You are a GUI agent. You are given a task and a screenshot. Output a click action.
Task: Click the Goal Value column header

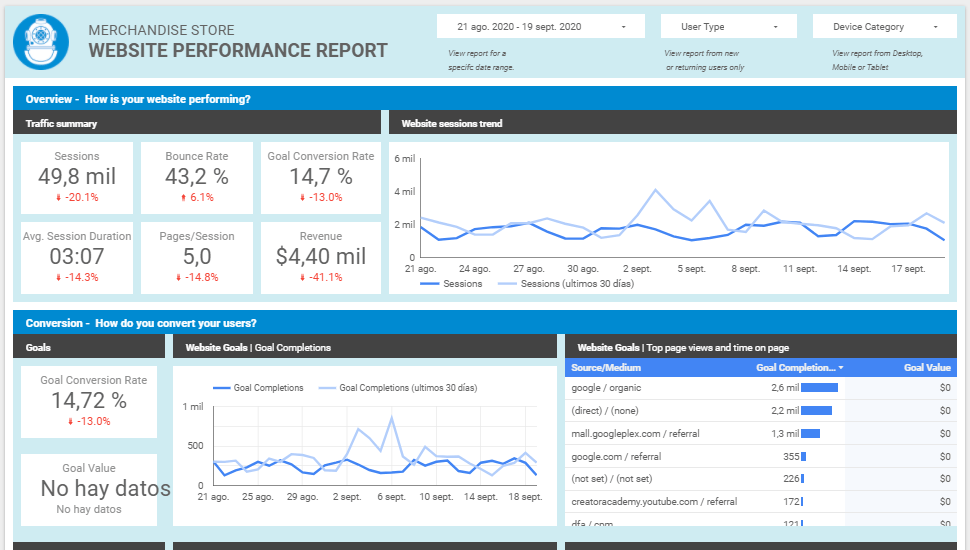pos(927,367)
